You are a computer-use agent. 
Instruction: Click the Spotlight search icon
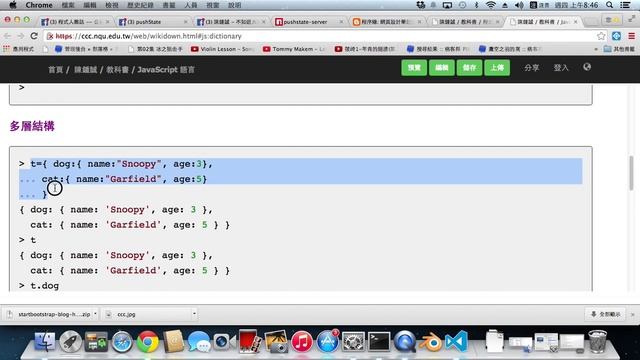point(609,5)
